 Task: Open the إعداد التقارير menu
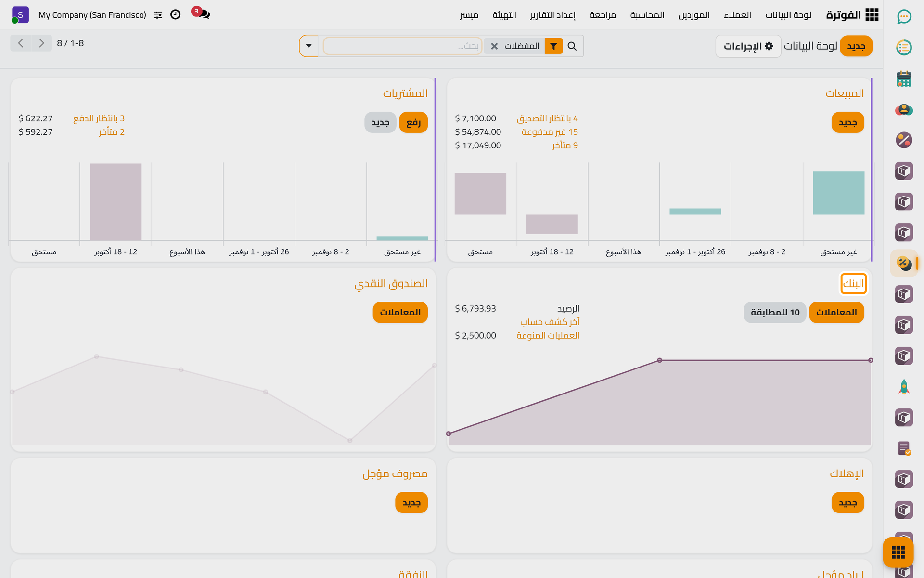pos(552,15)
